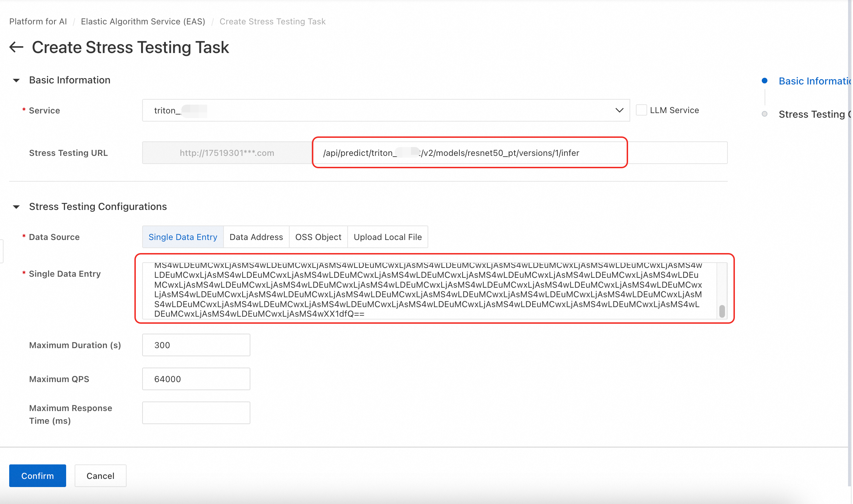Focus the Maximum Duration input field
The image size is (853, 504).
(196, 345)
